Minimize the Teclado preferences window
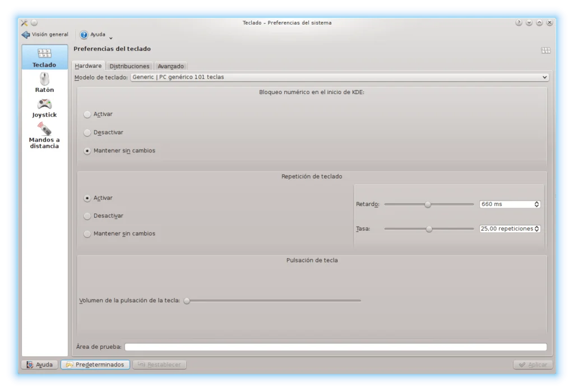The width and height of the screenshot is (574, 392). (x=529, y=22)
